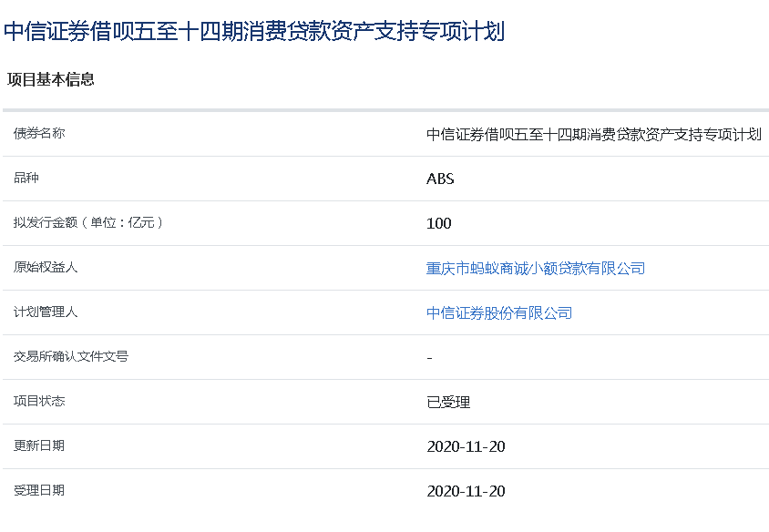
Task: Select the 已受理 status text
Action: pos(448,402)
